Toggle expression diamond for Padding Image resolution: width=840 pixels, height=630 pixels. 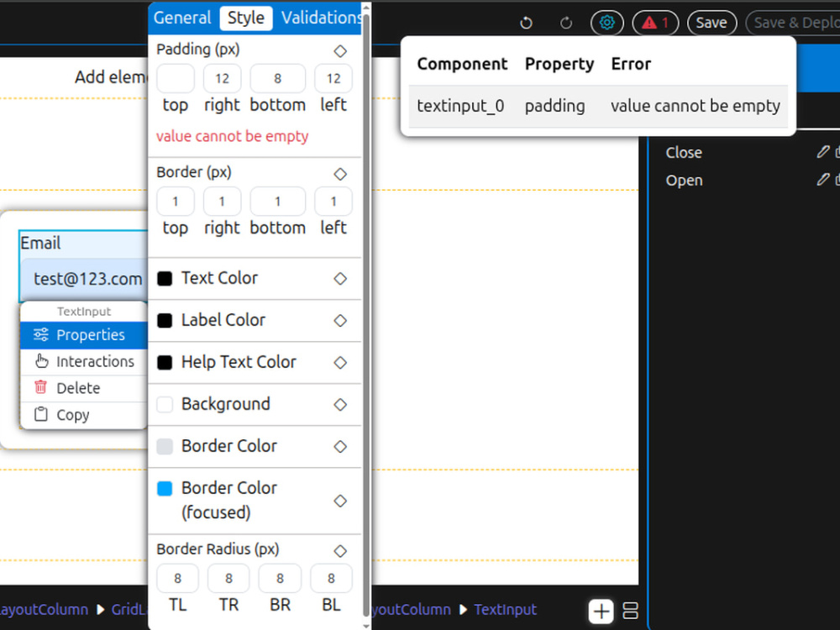340,51
